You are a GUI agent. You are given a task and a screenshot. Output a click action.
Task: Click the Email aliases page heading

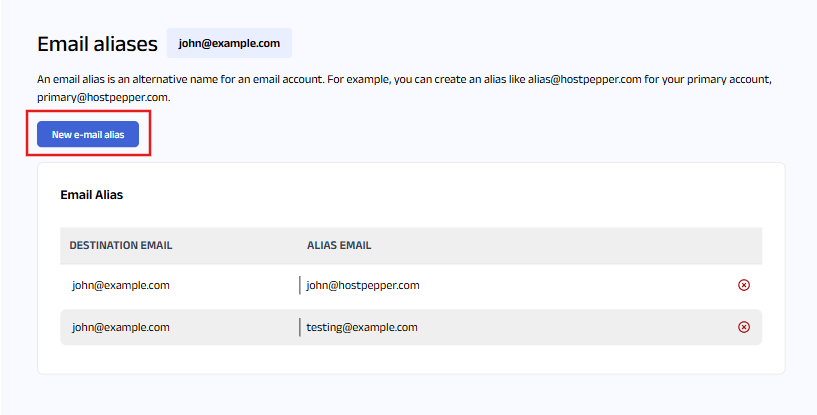[97, 44]
